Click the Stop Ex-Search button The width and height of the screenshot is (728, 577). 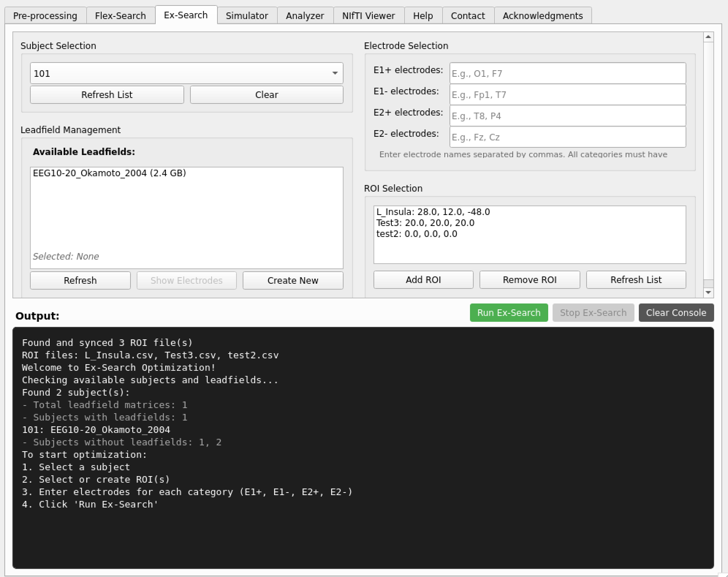[x=594, y=313]
